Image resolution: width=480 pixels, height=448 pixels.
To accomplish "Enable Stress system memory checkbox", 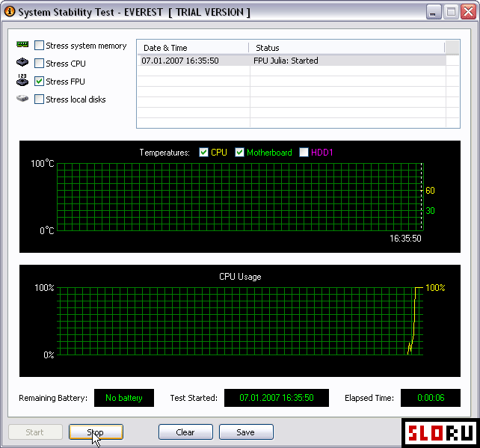I will (39, 46).
